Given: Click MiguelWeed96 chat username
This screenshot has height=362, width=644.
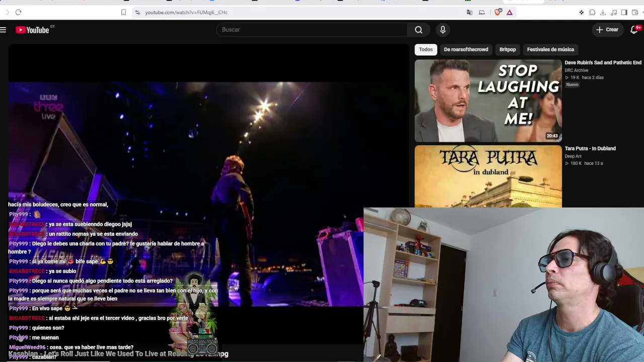Looking at the screenshot, I should (27, 347).
